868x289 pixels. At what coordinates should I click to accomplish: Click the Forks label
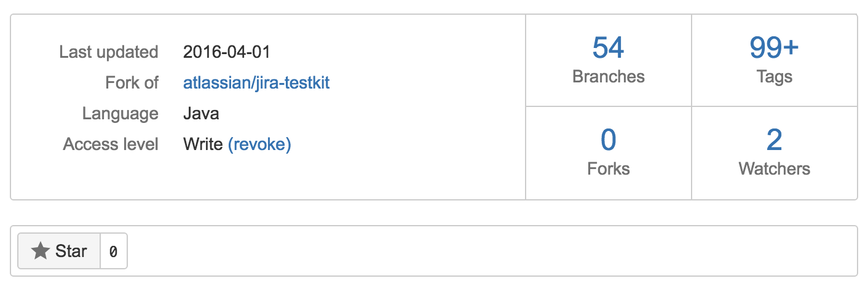coord(608,168)
